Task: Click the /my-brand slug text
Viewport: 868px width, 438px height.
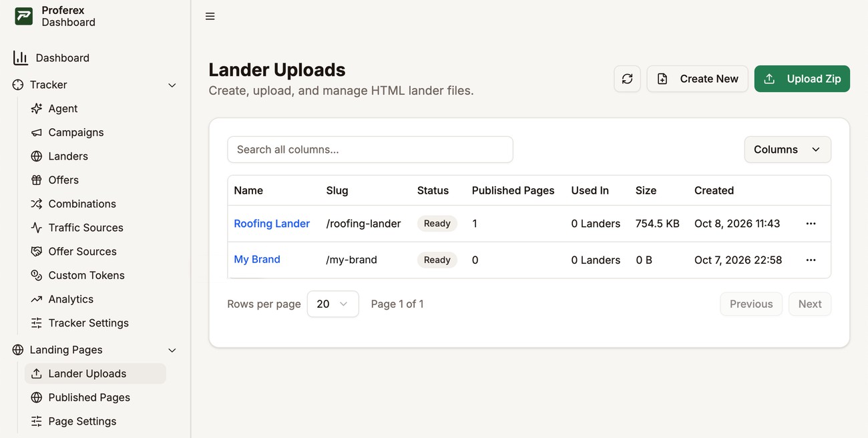Action: click(x=351, y=260)
